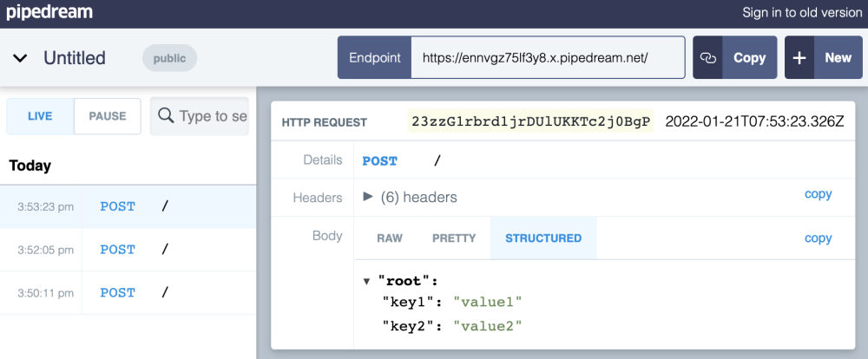The image size is (868, 359).
Task: Click the plus icon for New
Action: 799,58
